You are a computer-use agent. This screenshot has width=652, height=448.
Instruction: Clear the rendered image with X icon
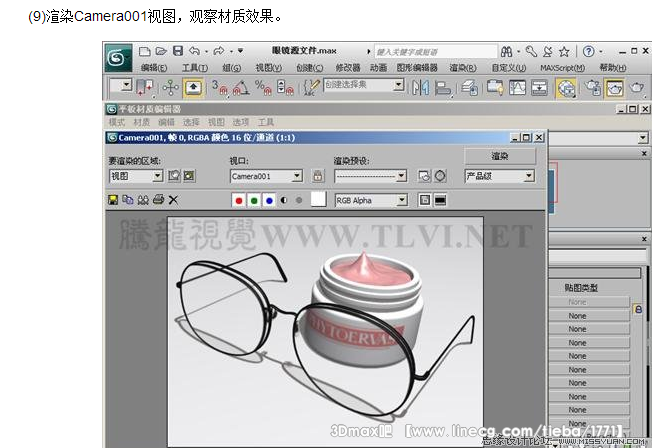pos(173,200)
